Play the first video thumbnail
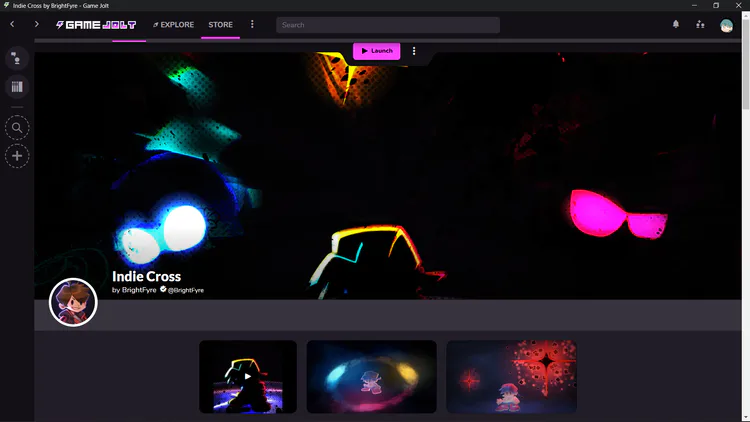Screen dimensions: 750x422 248,377
